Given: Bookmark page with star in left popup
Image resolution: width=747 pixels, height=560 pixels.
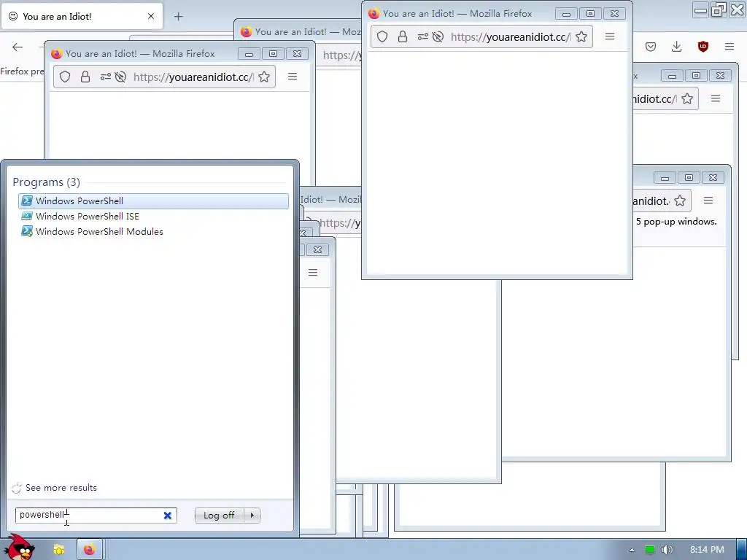Looking at the screenshot, I should coord(264,77).
